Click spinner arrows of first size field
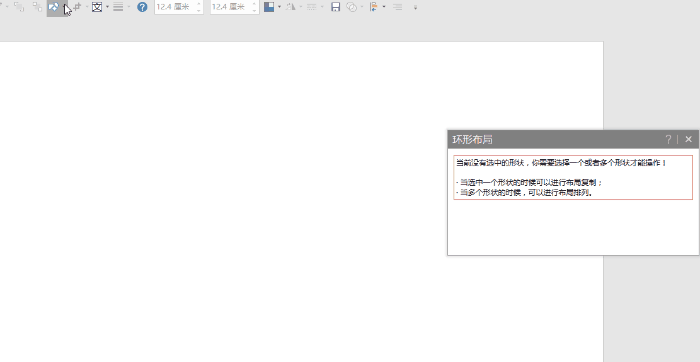The height and width of the screenshot is (362, 700). pyautogui.click(x=199, y=7)
